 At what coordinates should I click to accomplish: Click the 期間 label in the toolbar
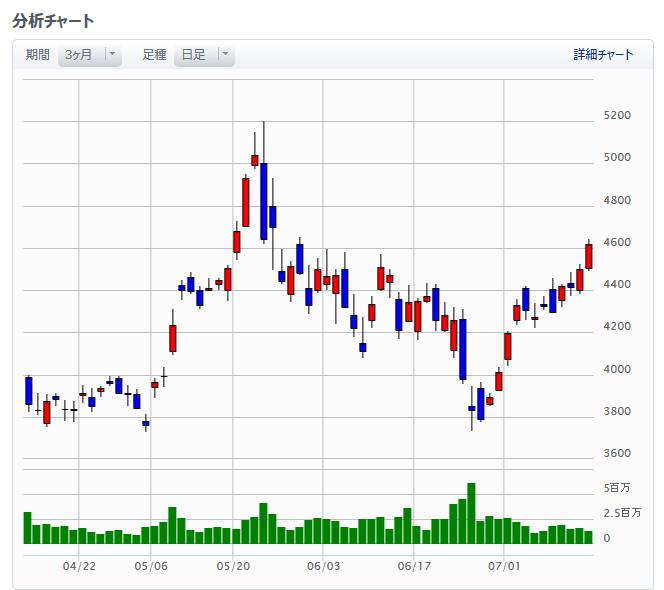point(38,55)
